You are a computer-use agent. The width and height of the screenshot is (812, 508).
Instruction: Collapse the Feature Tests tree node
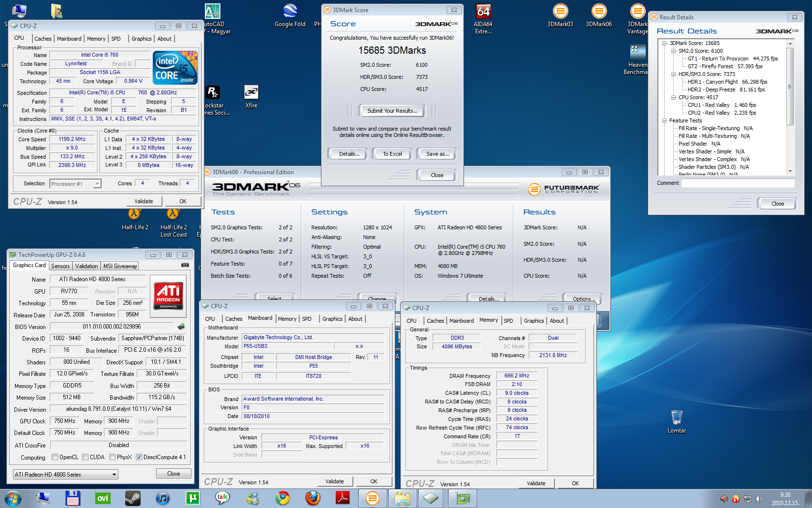[665, 120]
